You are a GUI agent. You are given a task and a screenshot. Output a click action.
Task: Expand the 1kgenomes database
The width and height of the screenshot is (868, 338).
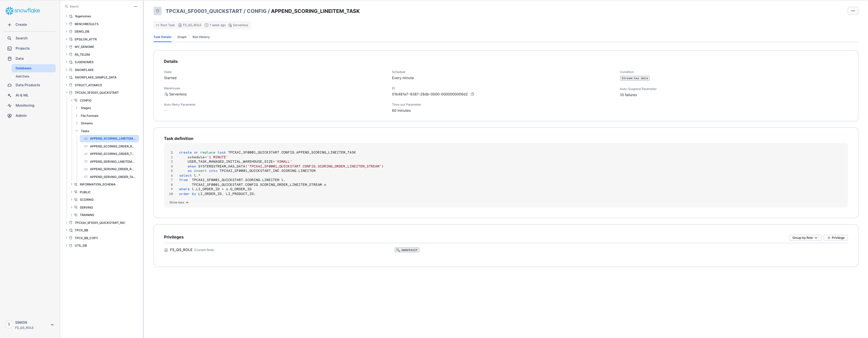(x=67, y=16)
